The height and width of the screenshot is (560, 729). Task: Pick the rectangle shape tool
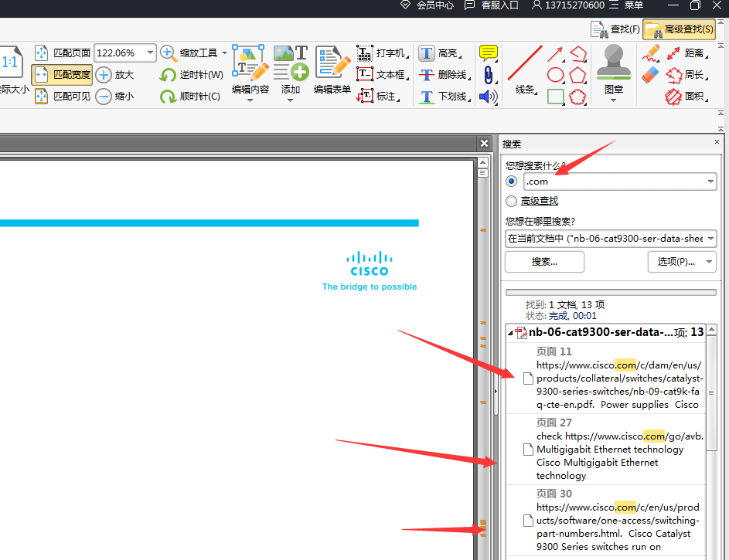pyautogui.click(x=555, y=97)
